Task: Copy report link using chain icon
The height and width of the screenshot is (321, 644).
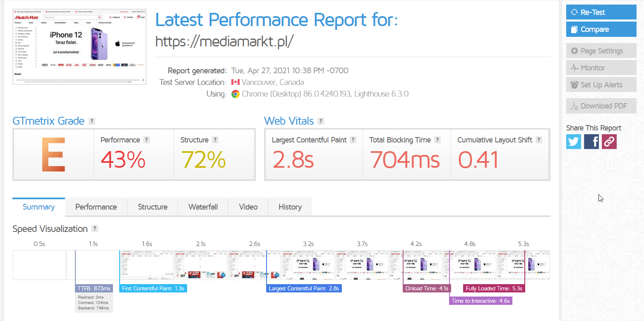Action: (x=609, y=142)
